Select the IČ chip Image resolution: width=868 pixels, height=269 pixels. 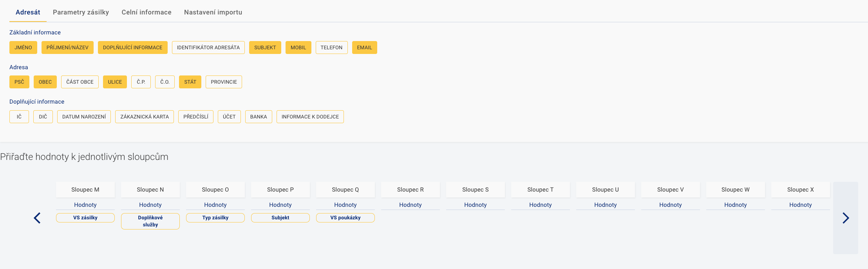tap(19, 117)
